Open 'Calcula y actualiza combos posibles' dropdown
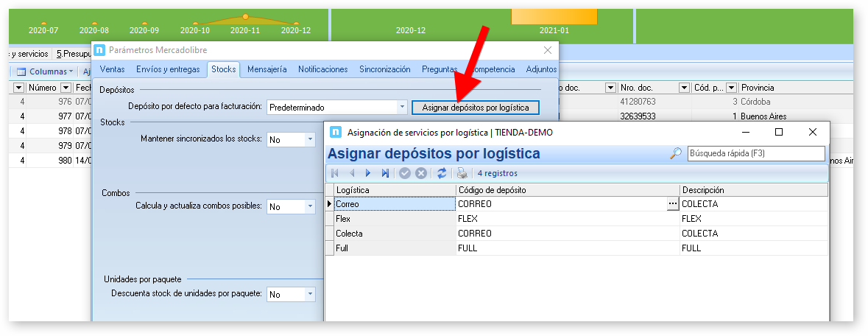 (309, 207)
